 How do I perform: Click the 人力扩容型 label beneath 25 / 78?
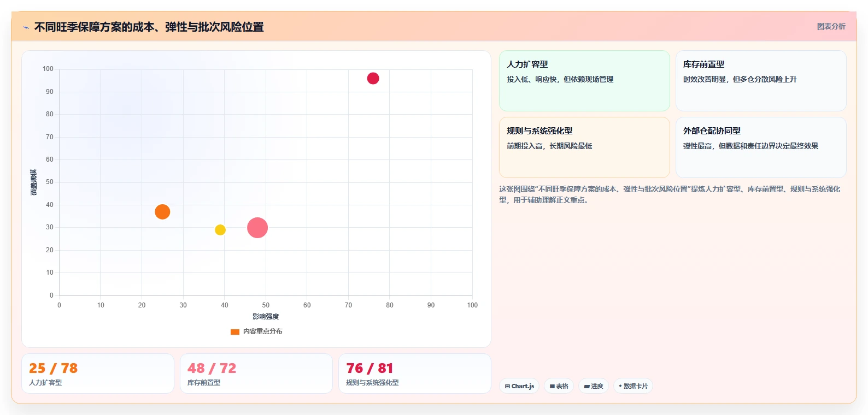(45, 383)
